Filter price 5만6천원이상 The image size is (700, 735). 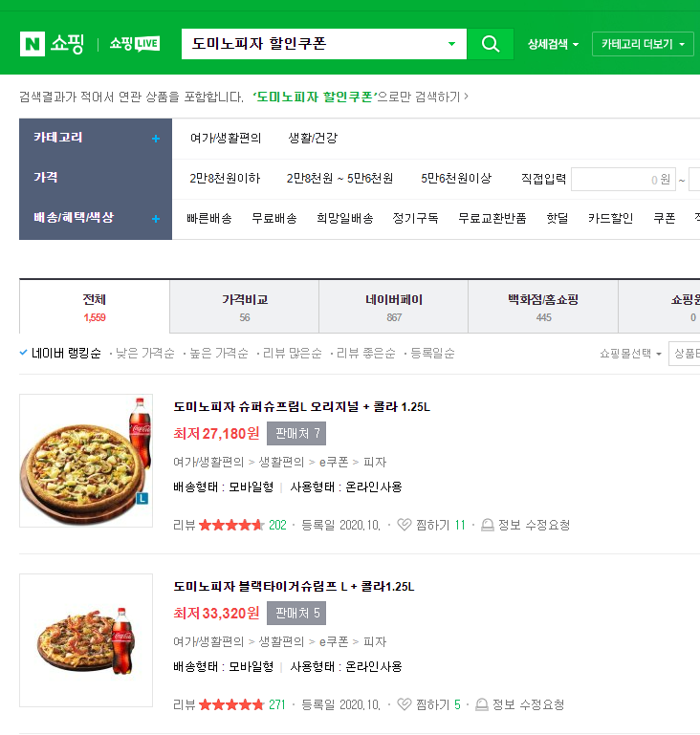point(456,178)
